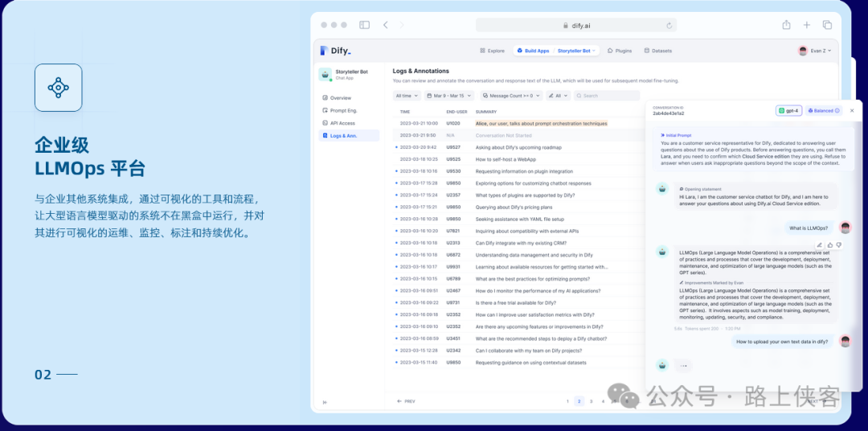Image resolution: width=868 pixels, height=431 pixels.
Task: Go to page 3 of logs
Action: click(592, 401)
